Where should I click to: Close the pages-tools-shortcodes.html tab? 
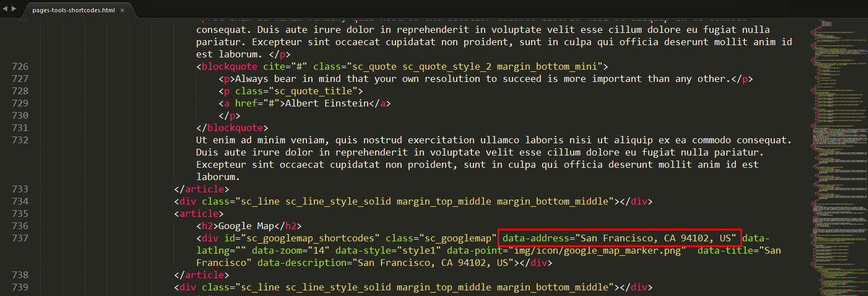[x=122, y=11]
